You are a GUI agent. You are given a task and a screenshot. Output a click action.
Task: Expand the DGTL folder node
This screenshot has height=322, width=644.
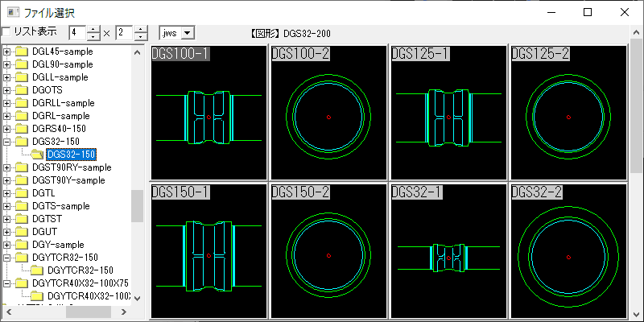[7, 193]
